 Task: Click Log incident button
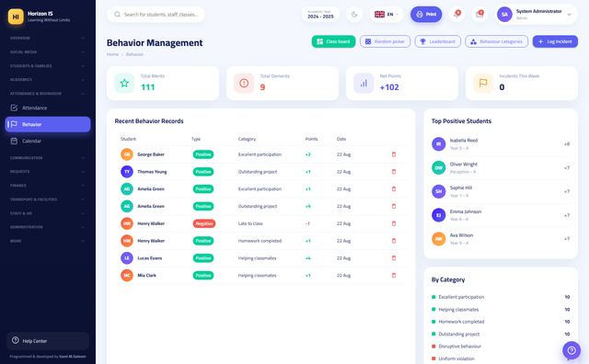click(x=555, y=41)
